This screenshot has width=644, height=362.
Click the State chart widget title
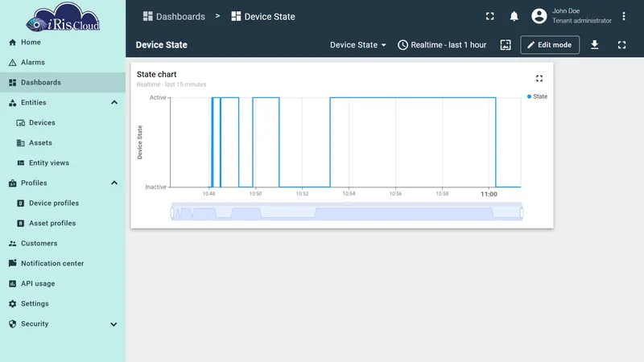click(x=156, y=74)
